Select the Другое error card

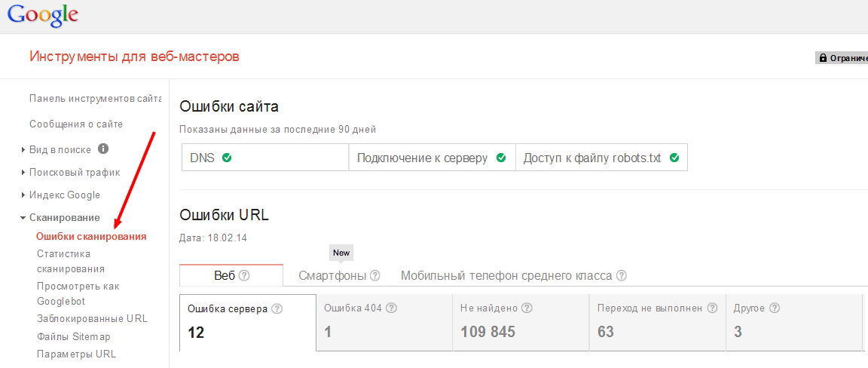(794, 323)
